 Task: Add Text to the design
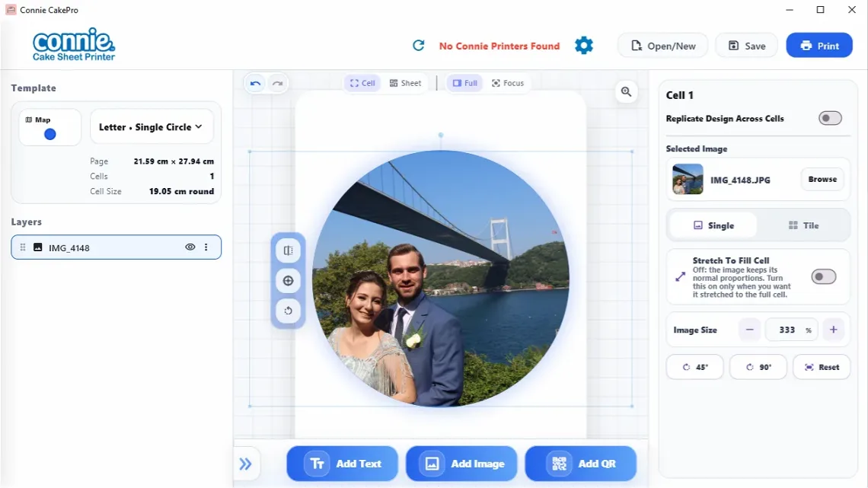(342, 464)
